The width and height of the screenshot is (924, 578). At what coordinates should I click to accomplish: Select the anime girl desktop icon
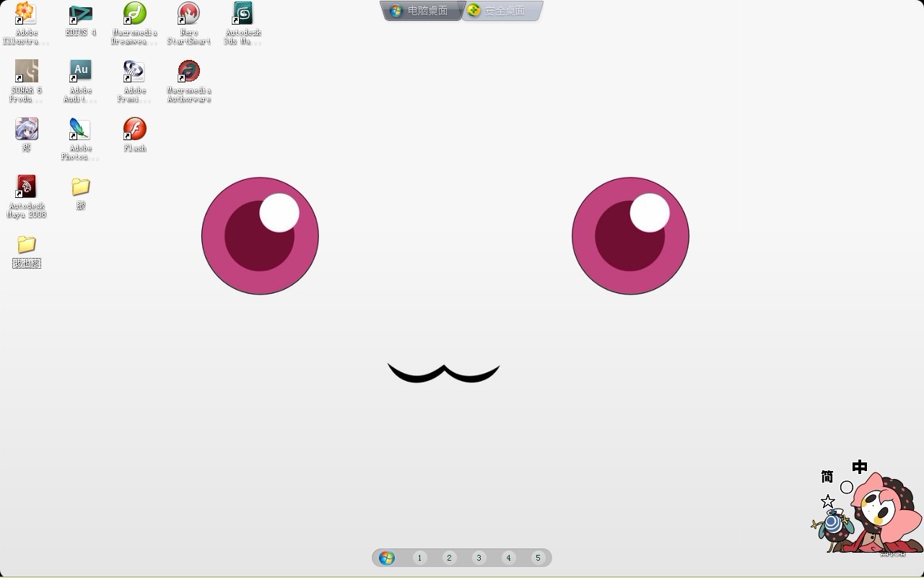click(x=26, y=129)
